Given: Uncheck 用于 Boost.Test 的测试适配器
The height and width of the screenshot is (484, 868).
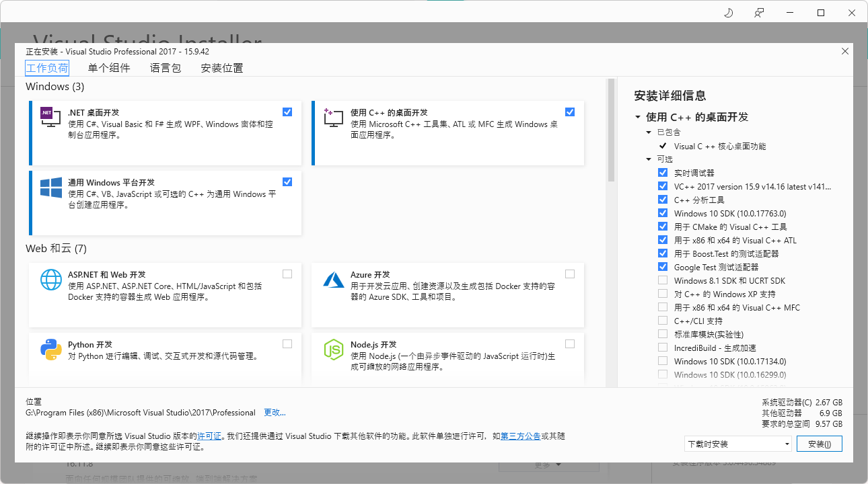Looking at the screenshot, I should click(663, 253).
